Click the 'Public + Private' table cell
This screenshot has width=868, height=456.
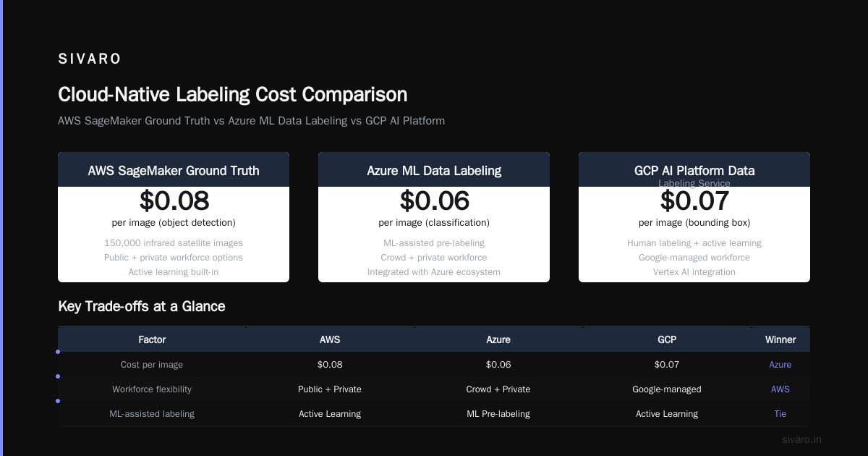click(x=330, y=389)
